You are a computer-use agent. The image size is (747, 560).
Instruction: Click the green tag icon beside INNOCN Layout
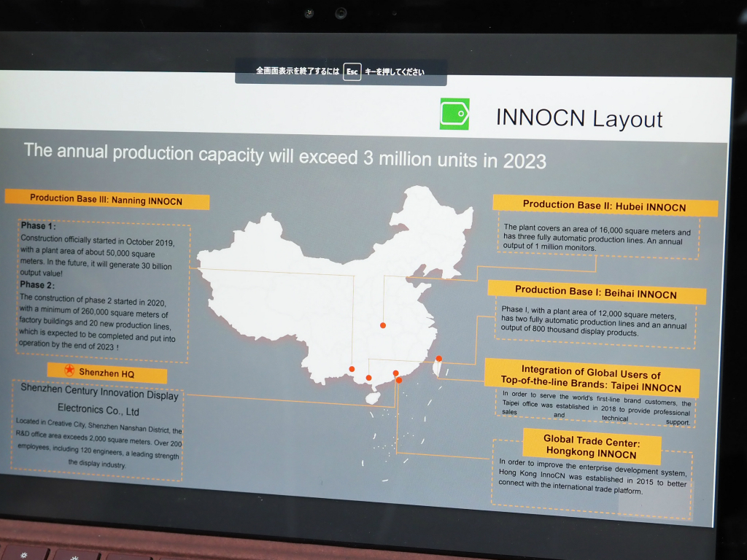tap(454, 114)
